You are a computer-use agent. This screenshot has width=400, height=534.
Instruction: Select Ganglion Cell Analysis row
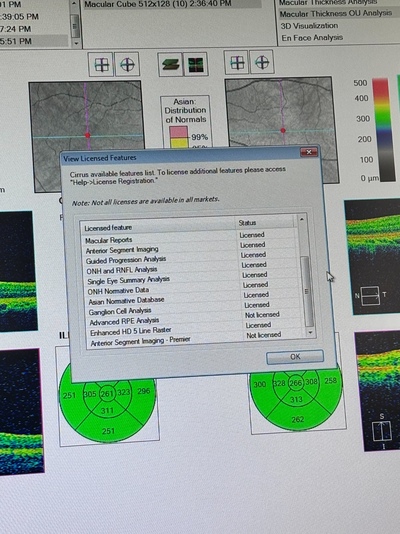tap(195, 308)
